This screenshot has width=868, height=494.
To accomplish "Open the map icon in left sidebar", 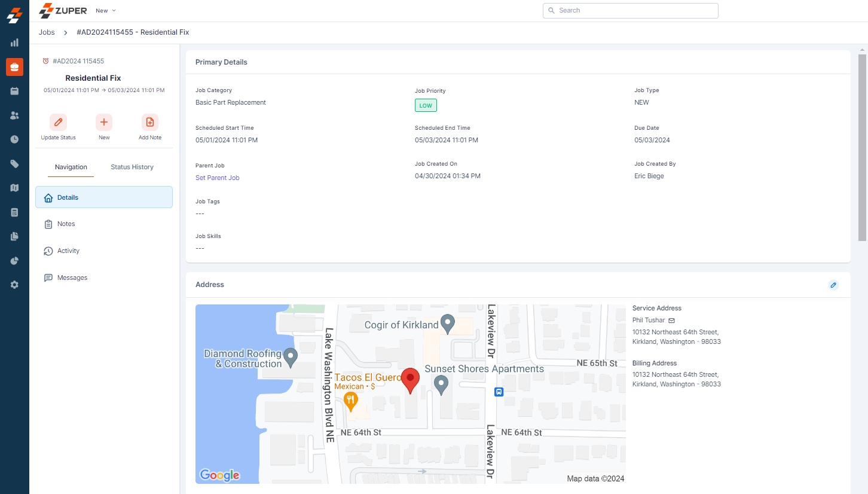I will coord(14,188).
